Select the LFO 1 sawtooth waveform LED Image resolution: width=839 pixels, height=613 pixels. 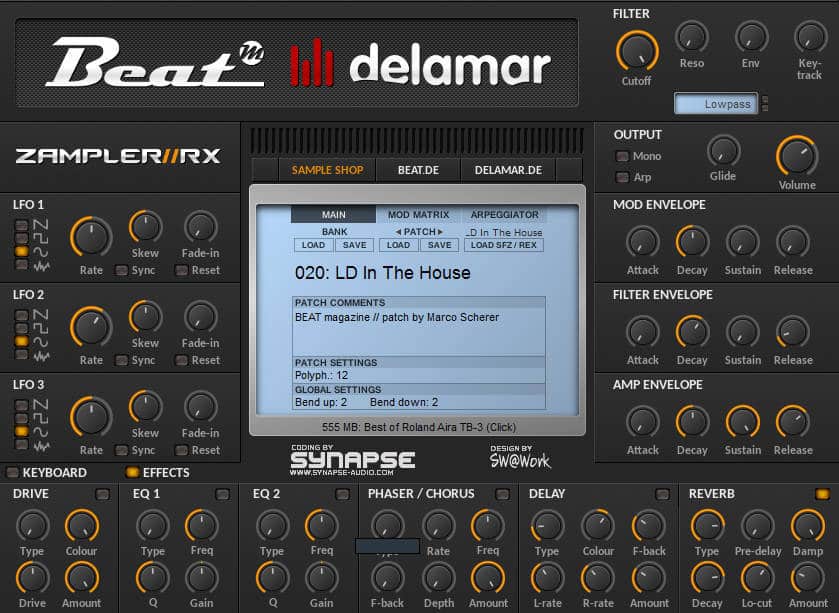(21, 225)
